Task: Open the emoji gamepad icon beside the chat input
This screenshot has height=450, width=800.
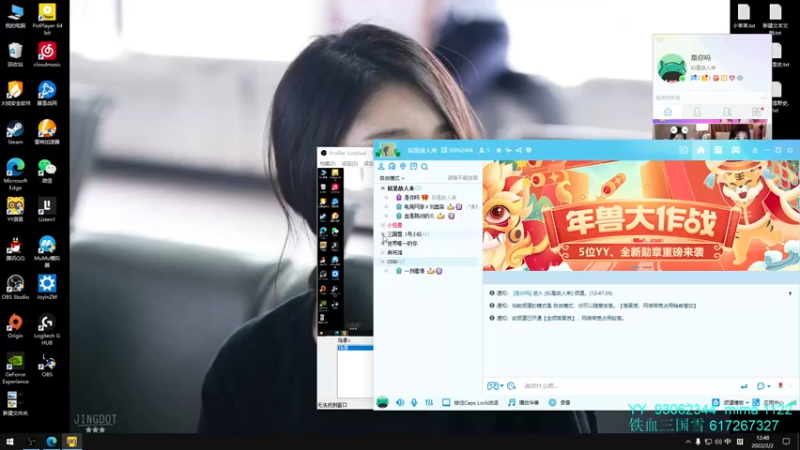Action: pyautogui.click(x=492, y=386)
